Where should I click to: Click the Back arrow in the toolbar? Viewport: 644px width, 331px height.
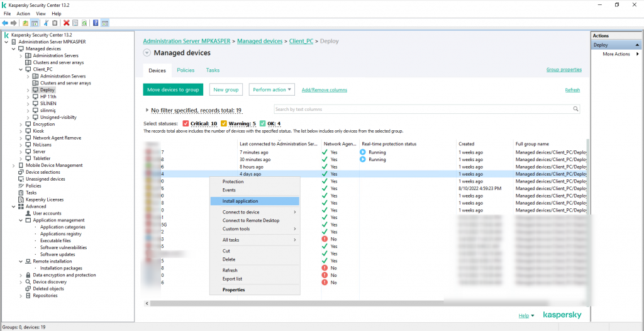[6, 23]
